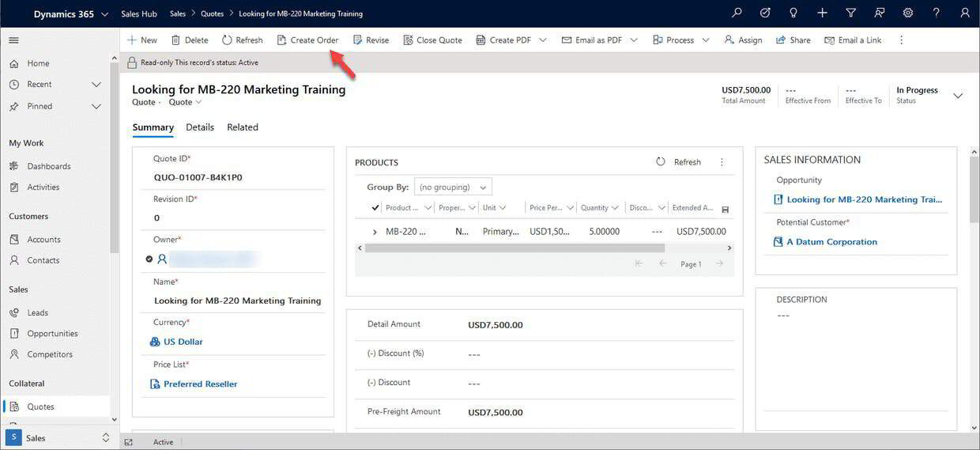Expand the MB-220 product row

[375, 232]
